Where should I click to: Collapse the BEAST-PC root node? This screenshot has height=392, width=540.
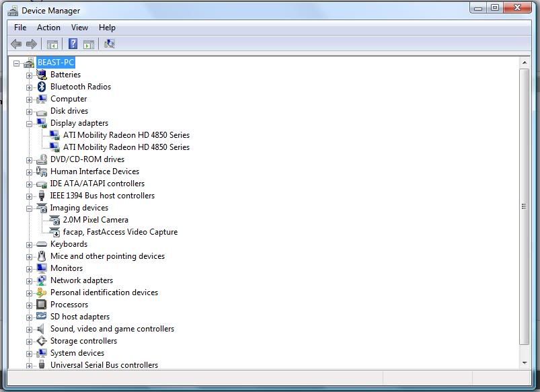tap(17, 63)
